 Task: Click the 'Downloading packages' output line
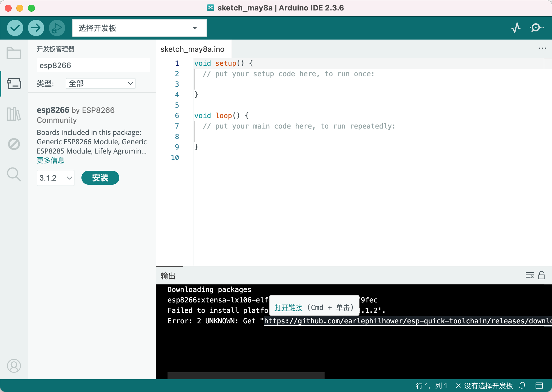(209, 290)
